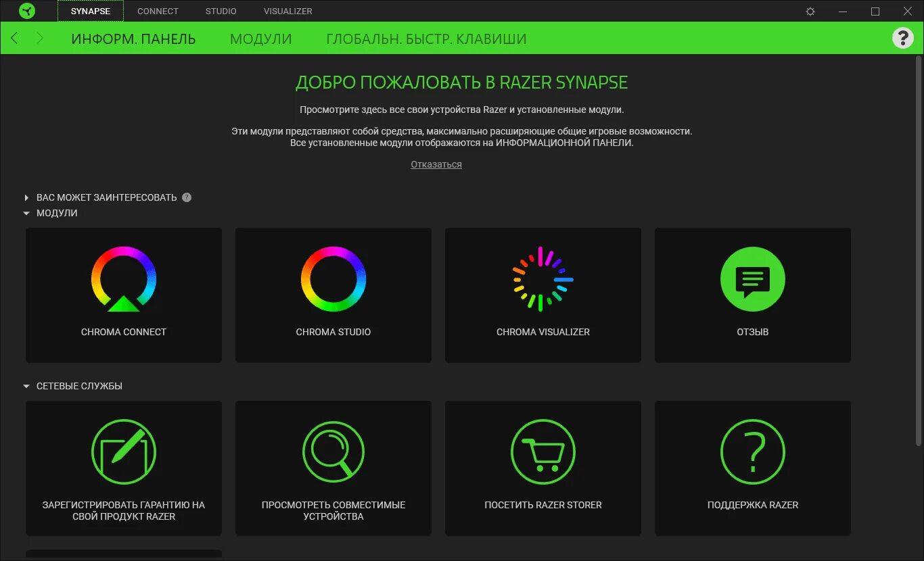Select the МОДУЛИ tab in green bar

click(261, 39)
